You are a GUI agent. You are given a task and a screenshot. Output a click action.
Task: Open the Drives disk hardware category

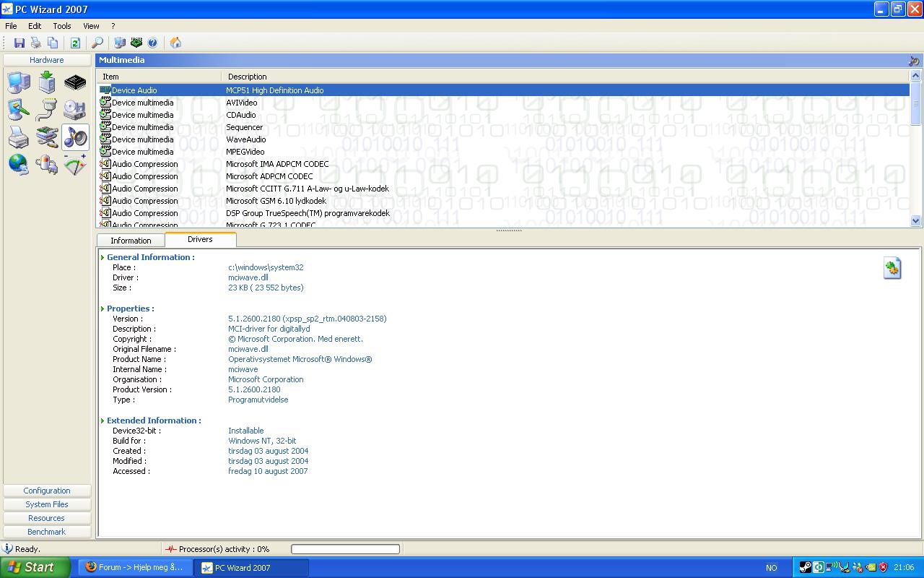point(75,110)
